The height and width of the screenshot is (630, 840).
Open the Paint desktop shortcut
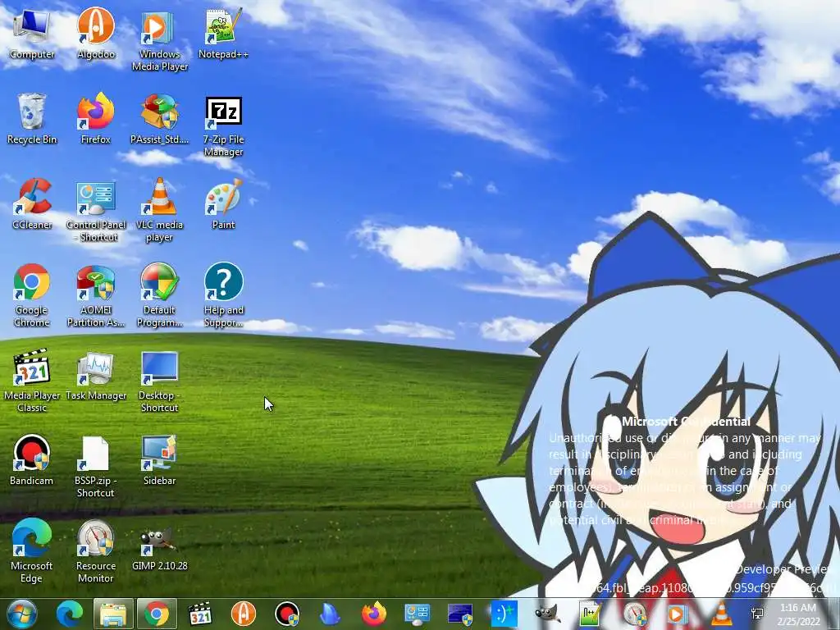pos(223,203)
